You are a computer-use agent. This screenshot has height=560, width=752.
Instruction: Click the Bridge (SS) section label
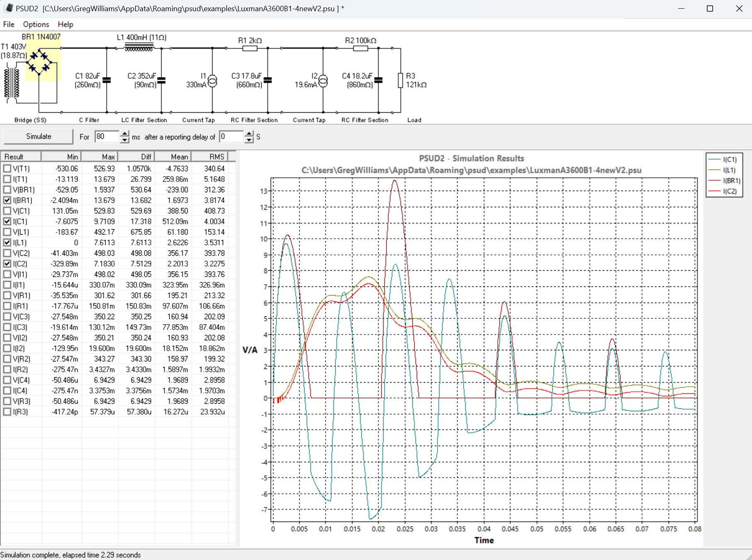[x=30, y=120]
